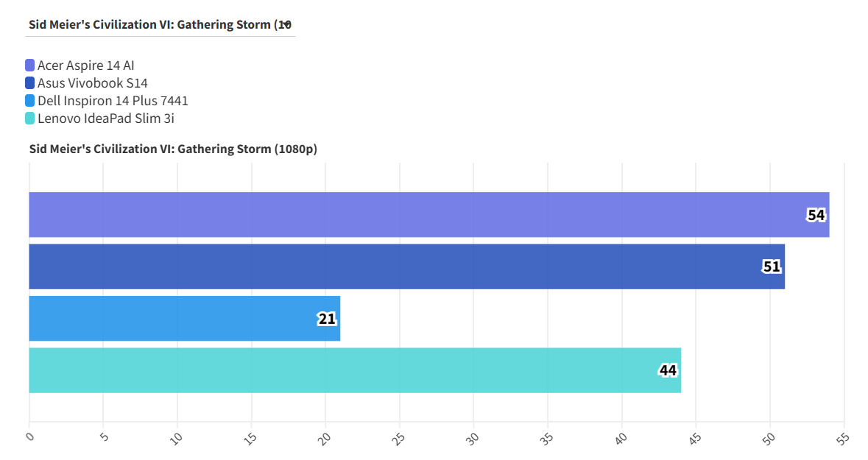Click the Asus Vivobook S14 legend swatch
This screenshot has height=460, width=868.
point(29,83)
